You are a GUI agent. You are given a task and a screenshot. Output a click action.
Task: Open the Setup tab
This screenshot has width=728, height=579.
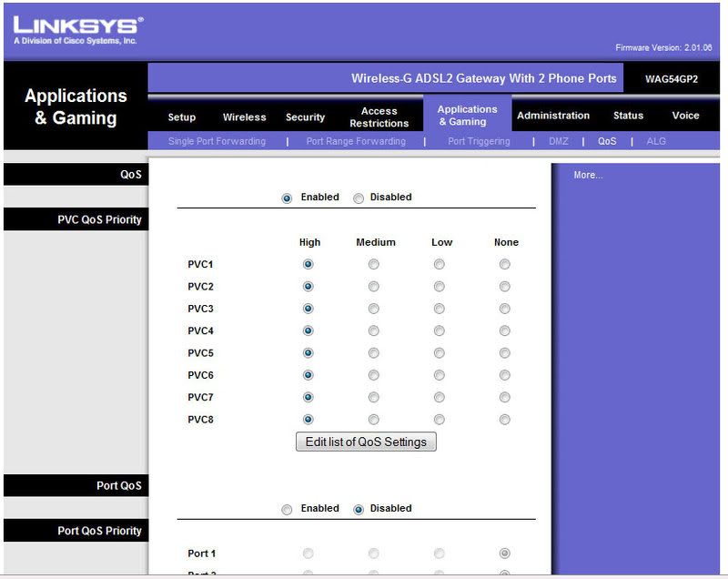tap(181, 117)
